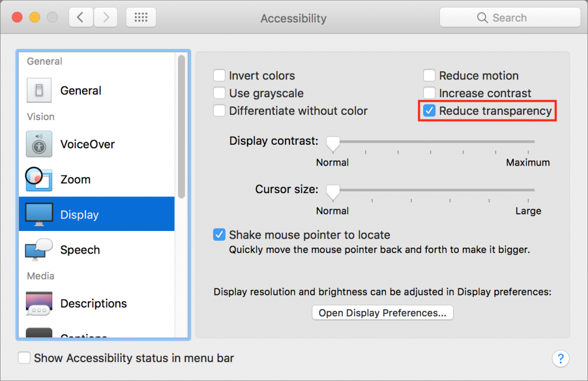The image size is (588, 381).
Task: Open the VoiceOver settings
Action: (x=40, y=144)
